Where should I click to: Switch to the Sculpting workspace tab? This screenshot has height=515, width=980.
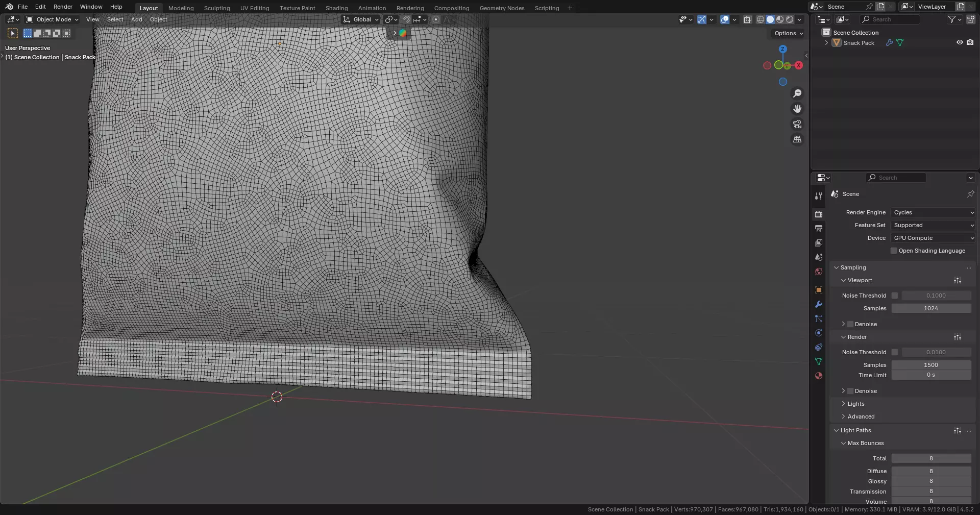217,8
